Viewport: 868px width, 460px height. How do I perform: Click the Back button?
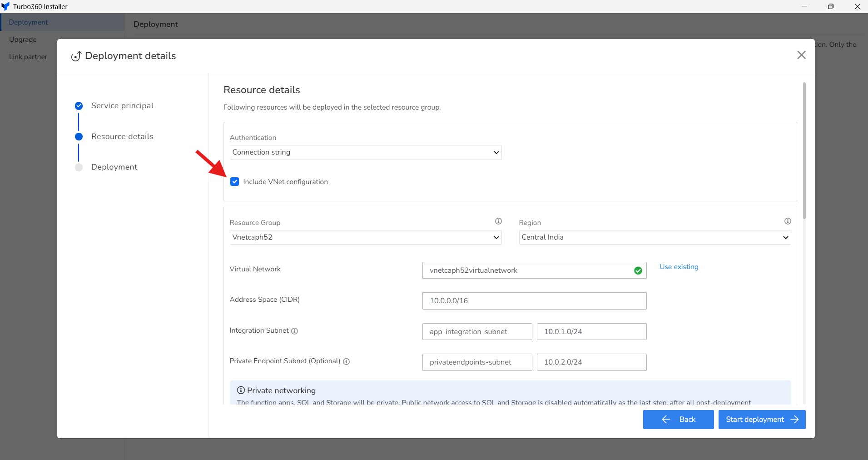tap(678, 420)
